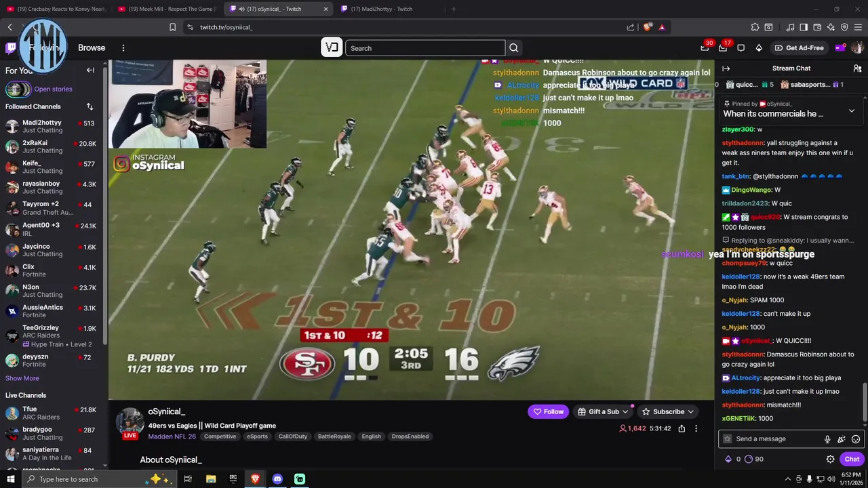This screenshot has width=868, height=488.
Task: Open the Browse page
Action: point(92,48)
